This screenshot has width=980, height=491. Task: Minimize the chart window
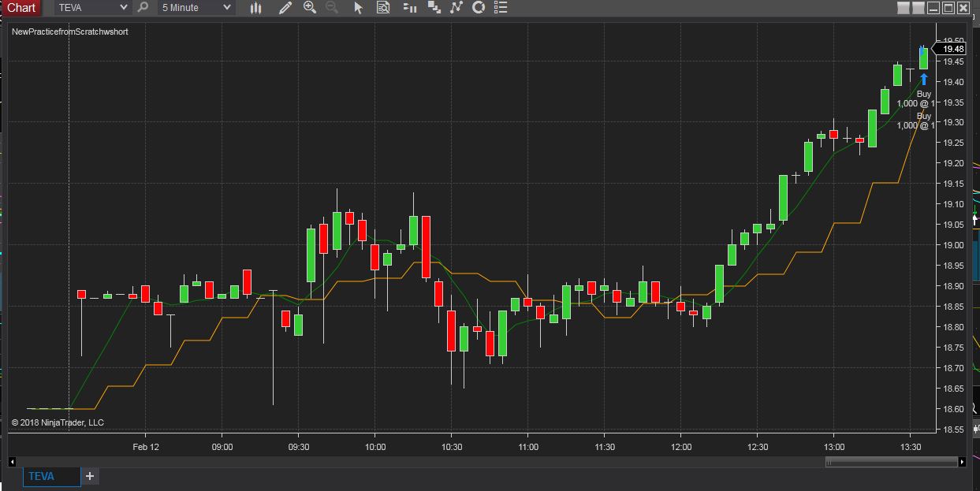point(934,8)
